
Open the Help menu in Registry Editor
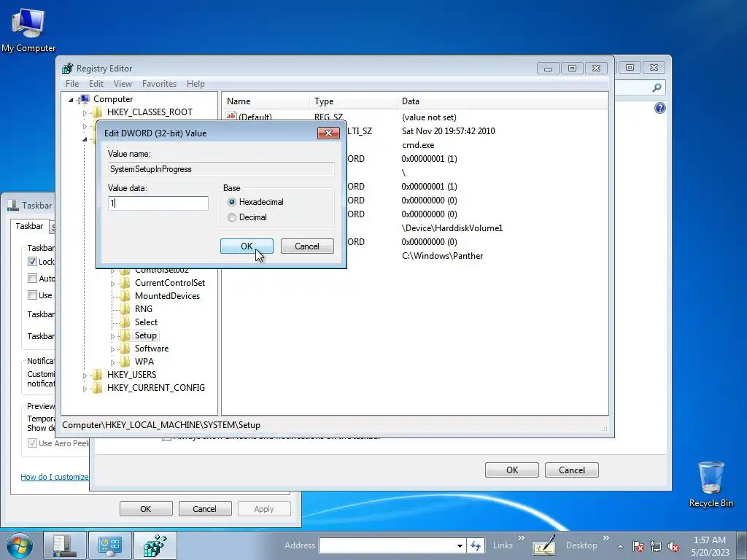click(196, 84)
